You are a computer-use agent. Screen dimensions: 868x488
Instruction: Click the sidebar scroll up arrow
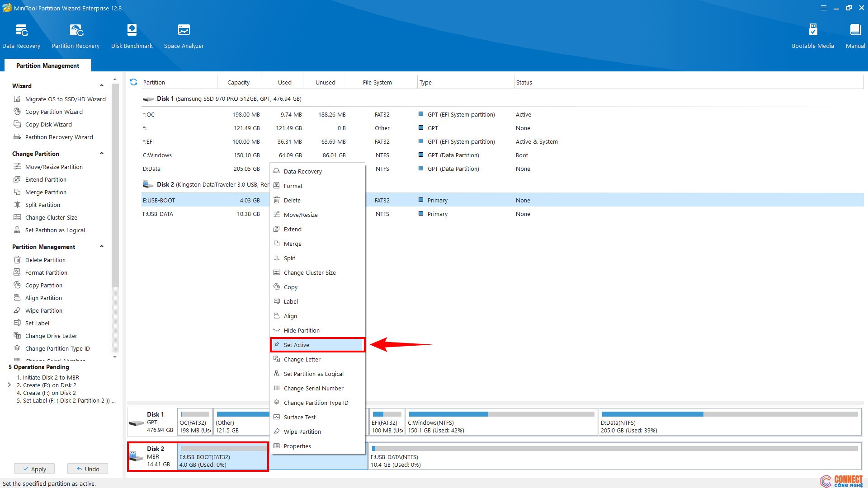115,80
